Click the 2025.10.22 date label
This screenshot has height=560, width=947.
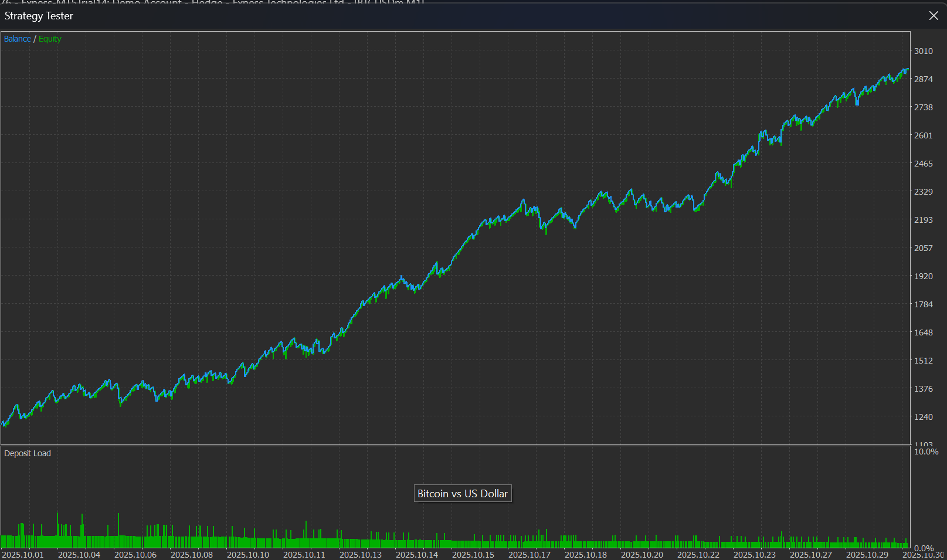[698, 555]
